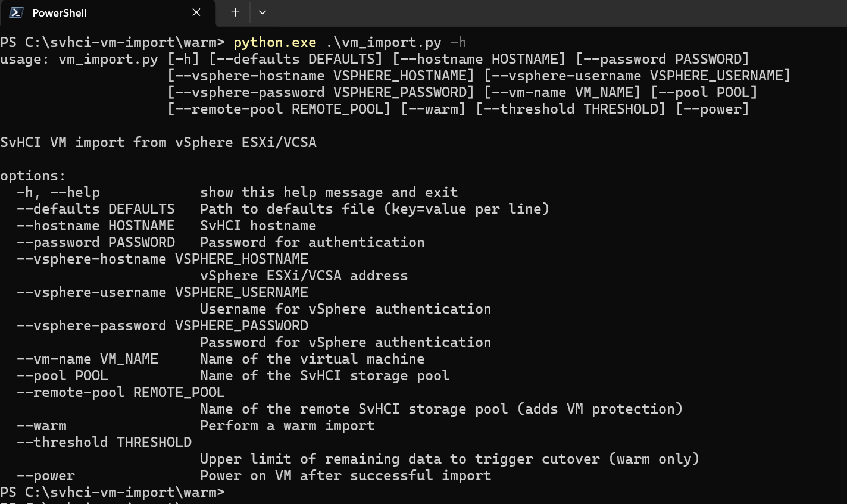Viewport: 847px width, 504px height.
Task: Open a new tab with plus button
Action: pos(235,12)
